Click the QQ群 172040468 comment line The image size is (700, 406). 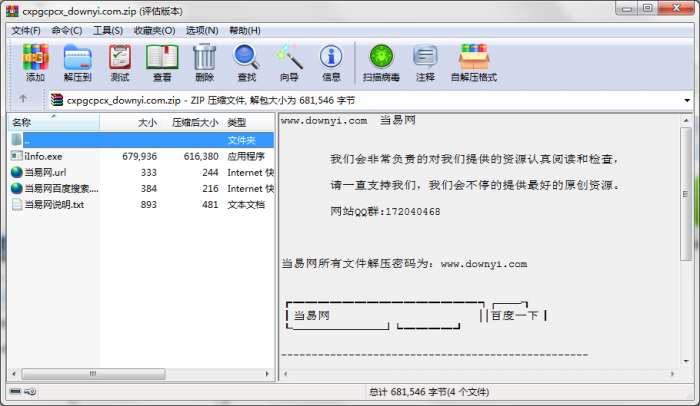coord(385,211)
